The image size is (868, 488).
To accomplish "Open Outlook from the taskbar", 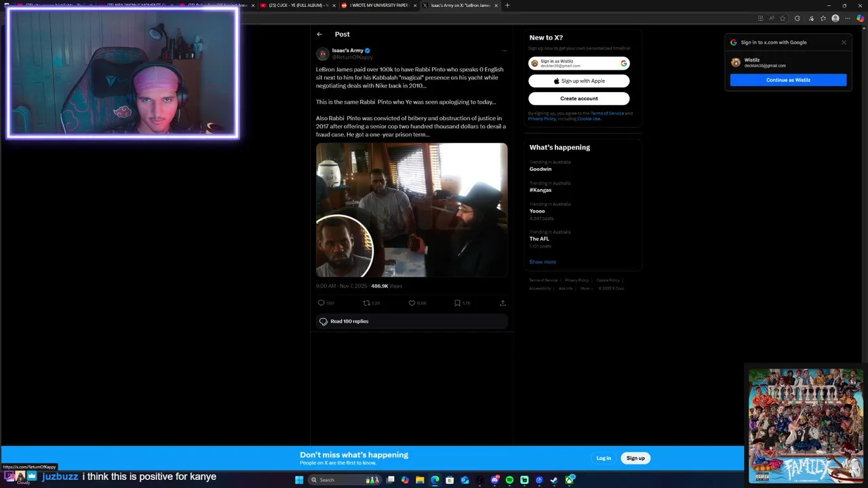I will [x=465, y=480].
